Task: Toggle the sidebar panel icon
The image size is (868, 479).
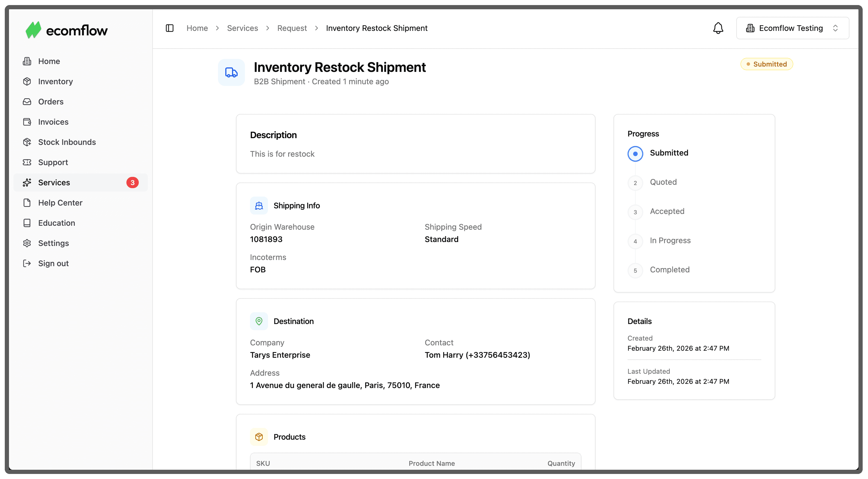Action: coord(169,28)
